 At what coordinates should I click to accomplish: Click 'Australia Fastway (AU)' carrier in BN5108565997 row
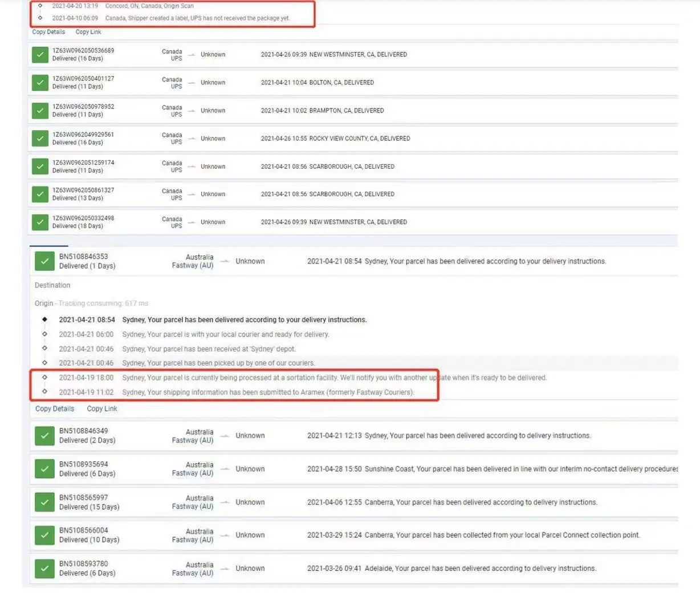[193, 502]
